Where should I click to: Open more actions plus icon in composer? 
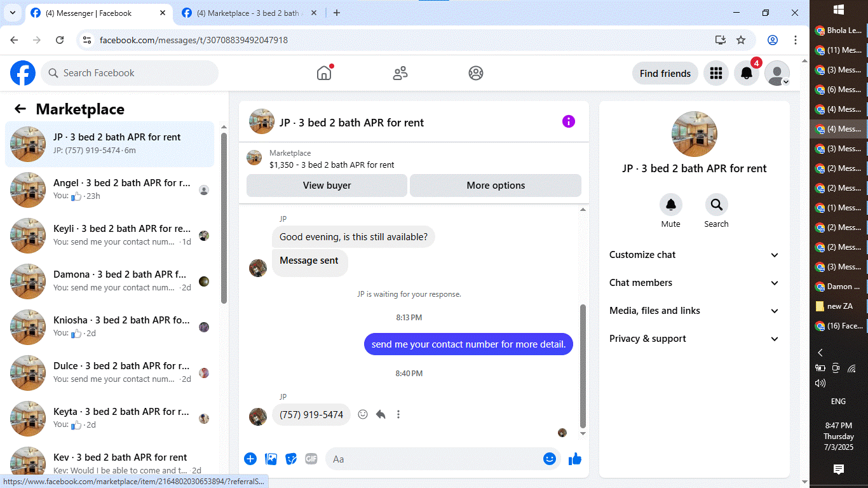coord(250,459)
